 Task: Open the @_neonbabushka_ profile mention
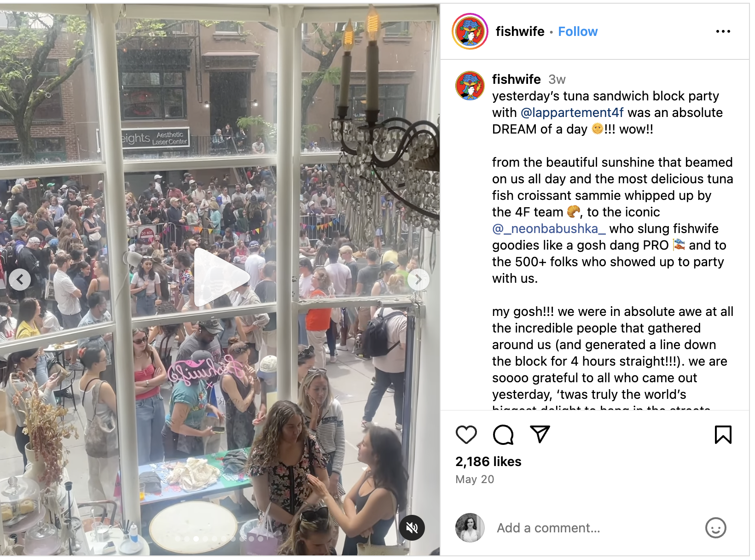click(x=549, y=228)
